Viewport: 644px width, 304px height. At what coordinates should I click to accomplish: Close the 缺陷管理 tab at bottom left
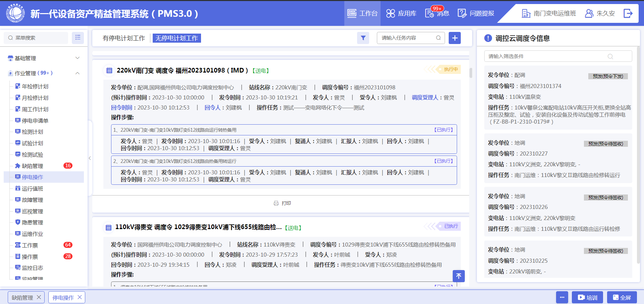(x=39, y=297)
